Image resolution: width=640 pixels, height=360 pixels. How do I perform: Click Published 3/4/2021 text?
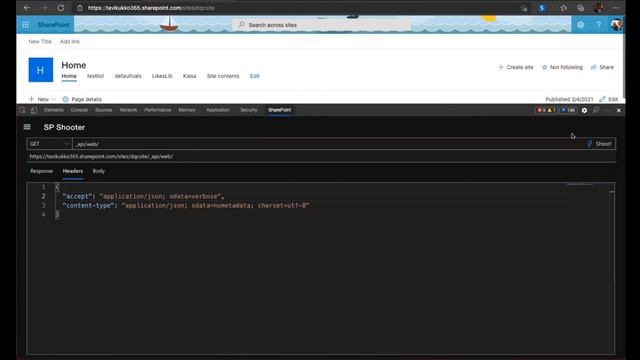(569, 99)
